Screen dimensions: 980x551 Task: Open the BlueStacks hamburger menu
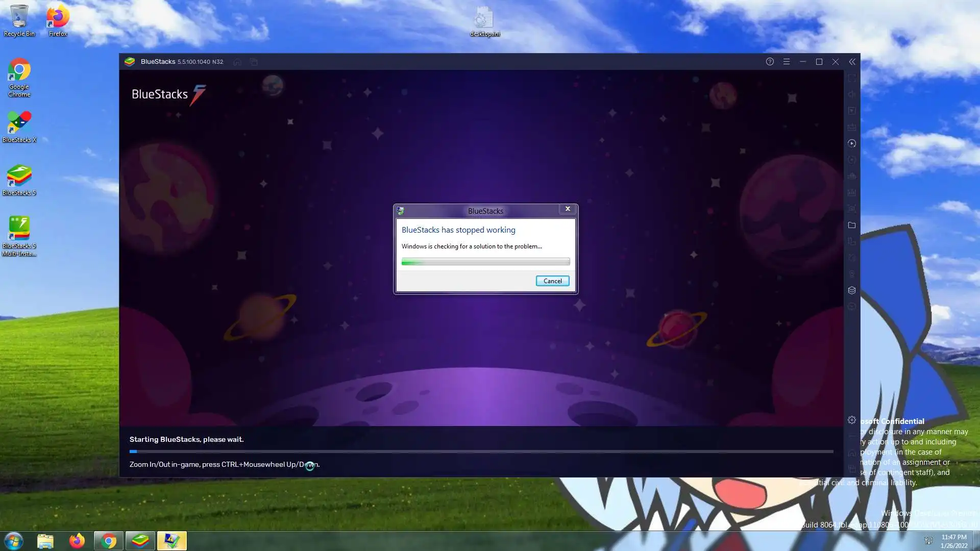(x=786, y=62)
